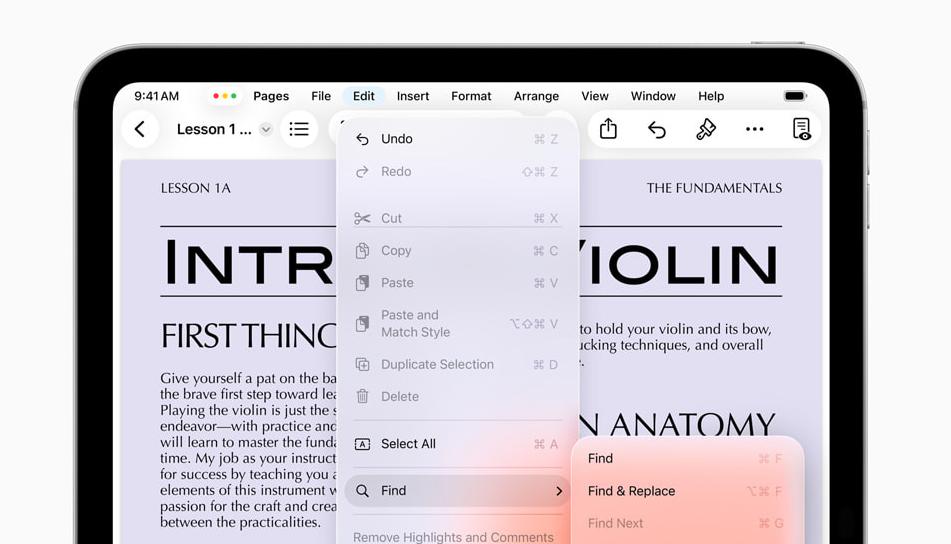Click the toolbar undo arrow icon
The height and width of the screenshot is (544, 951).
coord(657,129)
